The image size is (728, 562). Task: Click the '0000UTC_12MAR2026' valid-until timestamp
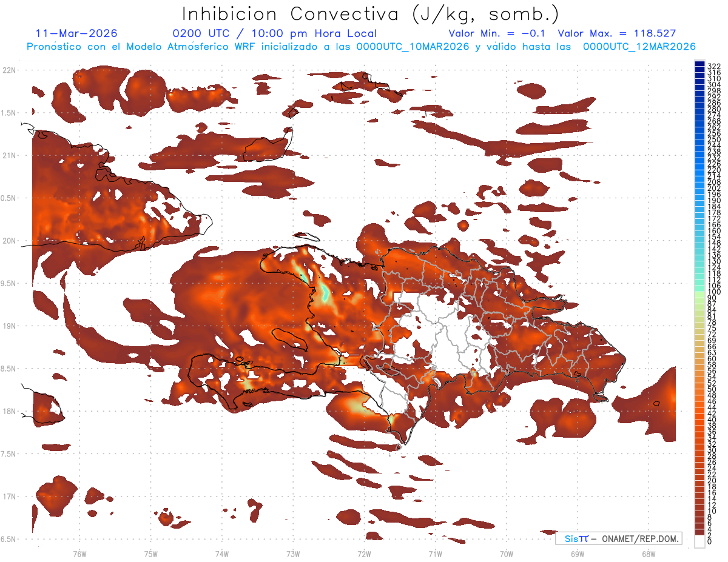[639, 46]
